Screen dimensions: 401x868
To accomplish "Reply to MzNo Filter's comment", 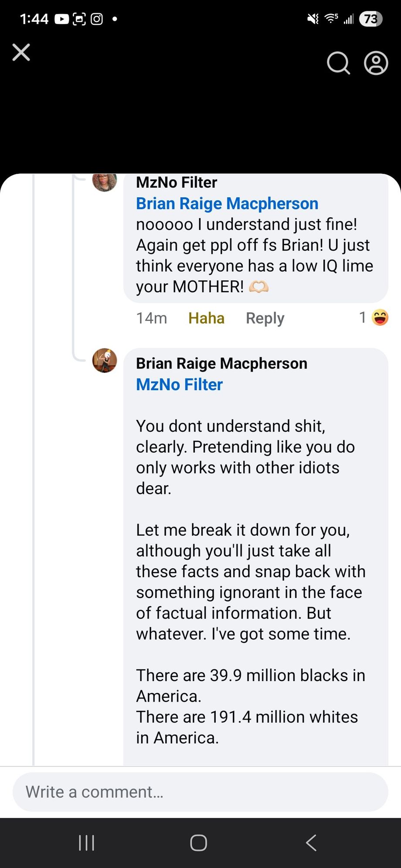I will click(265, 318).
